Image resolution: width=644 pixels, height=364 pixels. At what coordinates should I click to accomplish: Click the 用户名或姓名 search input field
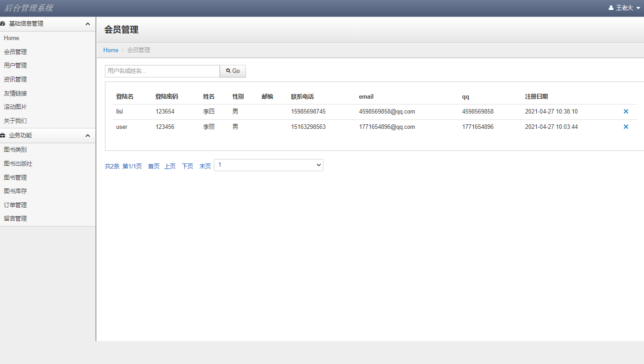coord(162,71)
